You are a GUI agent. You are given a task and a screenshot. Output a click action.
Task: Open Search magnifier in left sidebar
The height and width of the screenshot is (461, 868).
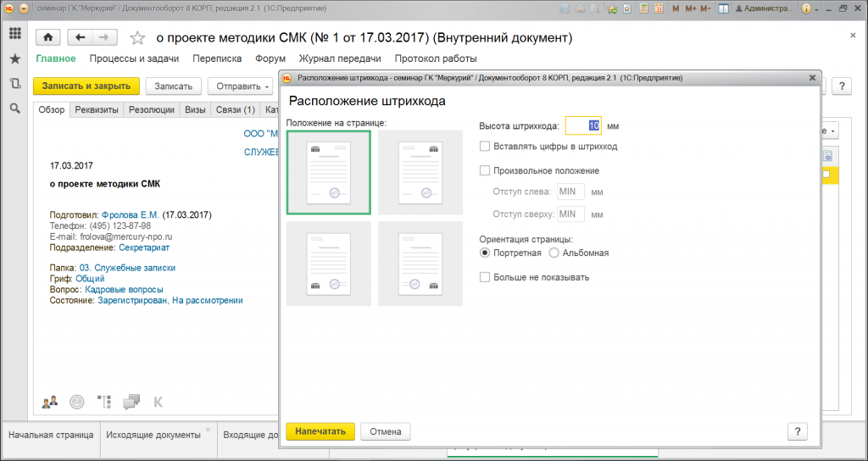coord(15,108)
